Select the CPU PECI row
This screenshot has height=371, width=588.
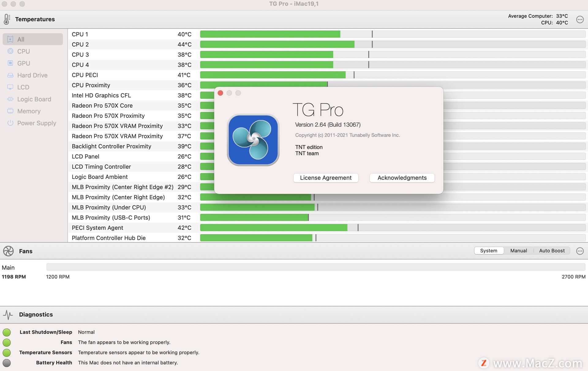(328, 75)
